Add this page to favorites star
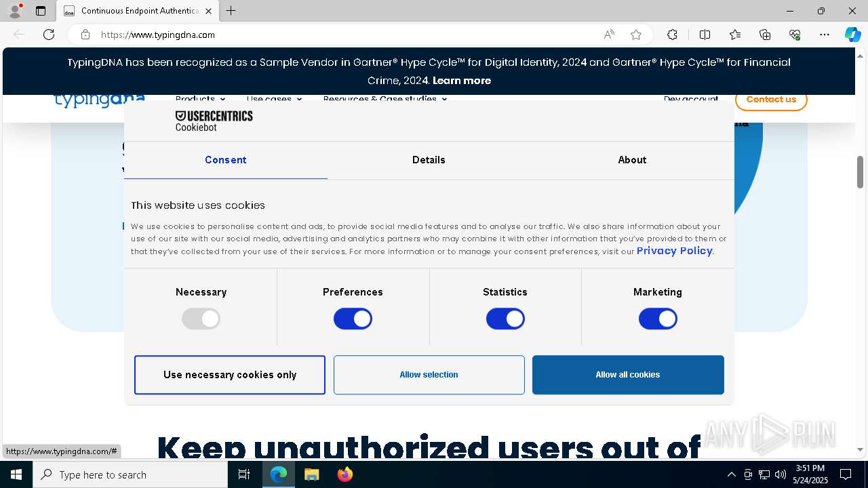The height and width of the screenshot is (488, 868). (636, 35)
